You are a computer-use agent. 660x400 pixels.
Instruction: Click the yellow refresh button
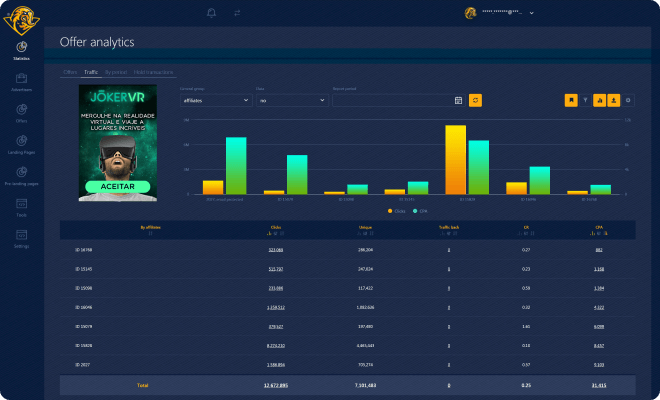(475, 100)
